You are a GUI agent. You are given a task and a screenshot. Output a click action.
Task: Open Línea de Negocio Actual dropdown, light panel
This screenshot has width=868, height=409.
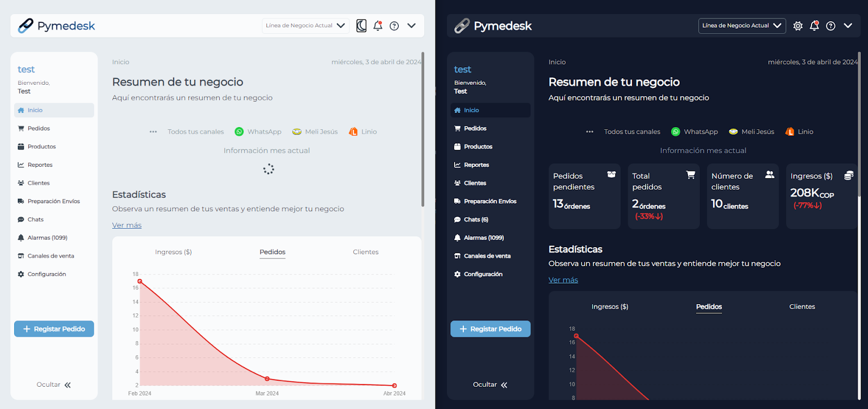305,26
